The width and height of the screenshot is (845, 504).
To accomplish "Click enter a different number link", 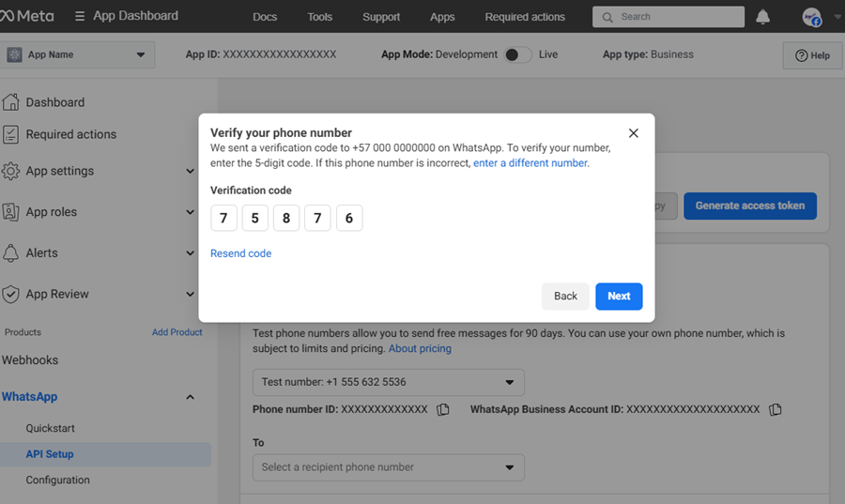I will 530,163.
